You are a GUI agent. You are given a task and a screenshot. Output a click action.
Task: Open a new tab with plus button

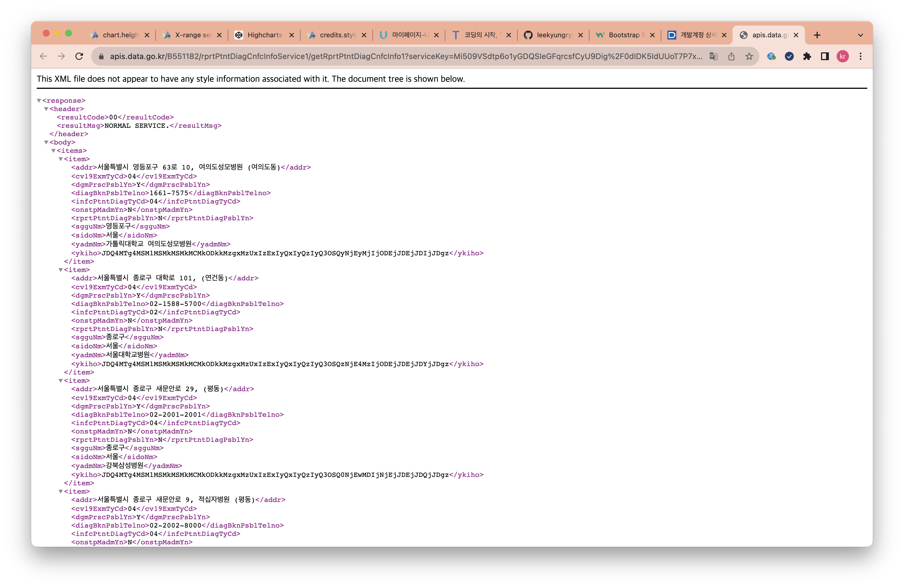click(x=817, y=35)
